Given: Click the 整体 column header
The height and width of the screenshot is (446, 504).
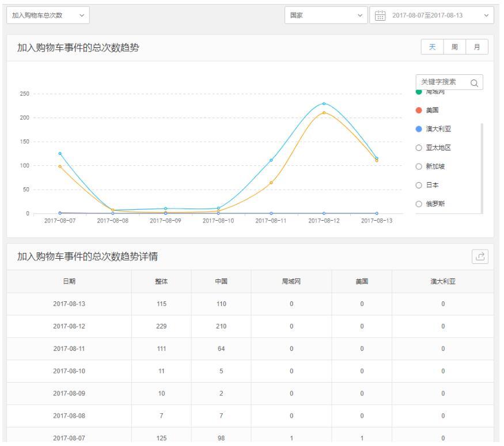Looking at the screenshot, I should click(161, 281).
